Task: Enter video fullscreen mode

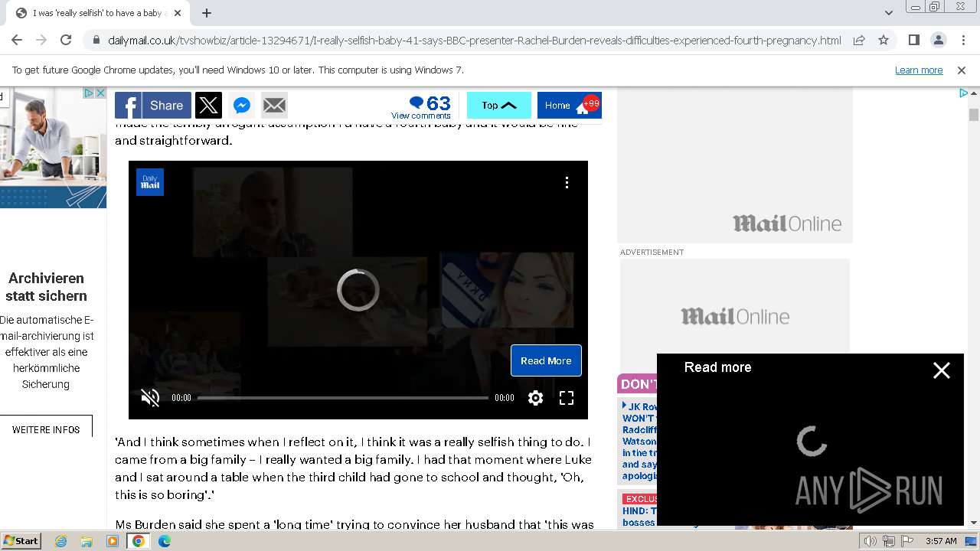Action: pyautogui.click(x=567, y=398)
